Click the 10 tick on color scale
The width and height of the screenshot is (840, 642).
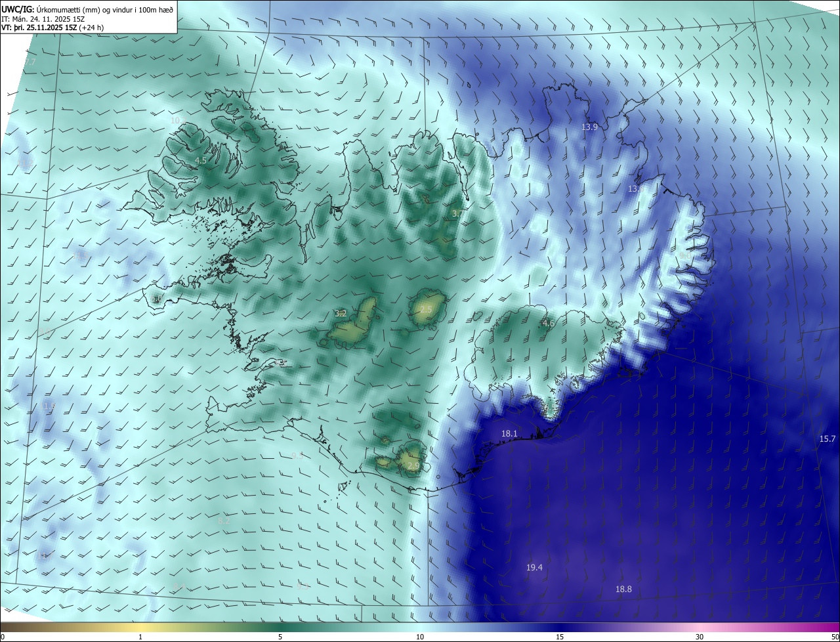tap(420, 637)
